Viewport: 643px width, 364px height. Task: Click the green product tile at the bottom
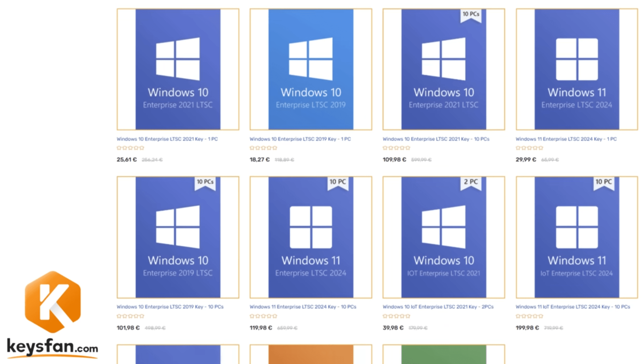tap(443, 354)
